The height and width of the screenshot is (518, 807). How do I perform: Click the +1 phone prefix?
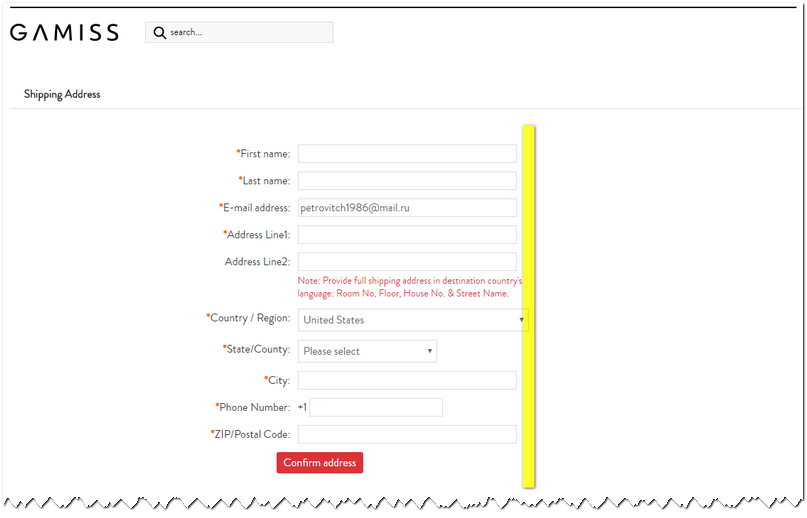pyautogui.click(x=302, y=407)
